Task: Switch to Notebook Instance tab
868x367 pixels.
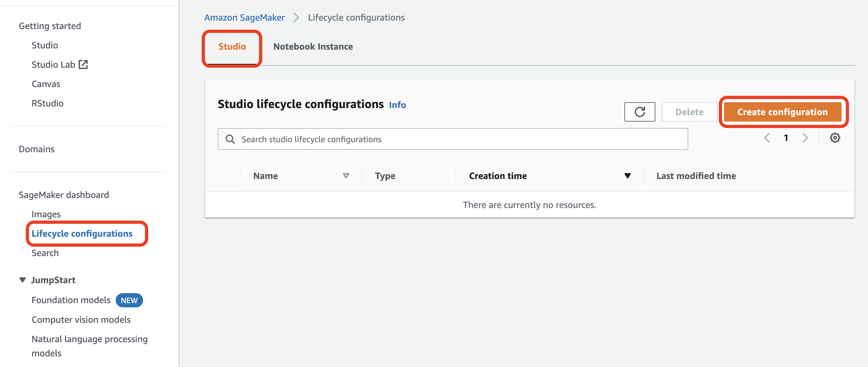Action: [313, 46]
